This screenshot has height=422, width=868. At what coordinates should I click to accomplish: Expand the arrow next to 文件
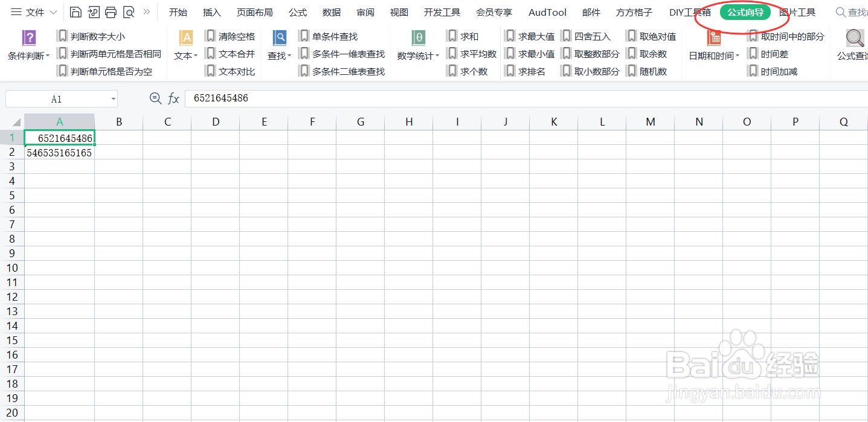53,12
